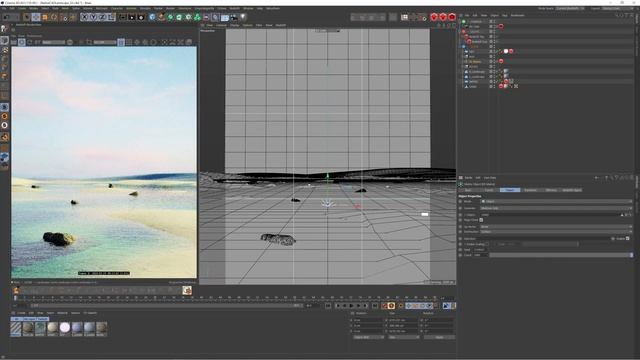Click the Spline Pen tool icon
Screen dimensions: 640x360
coord(161,17)
